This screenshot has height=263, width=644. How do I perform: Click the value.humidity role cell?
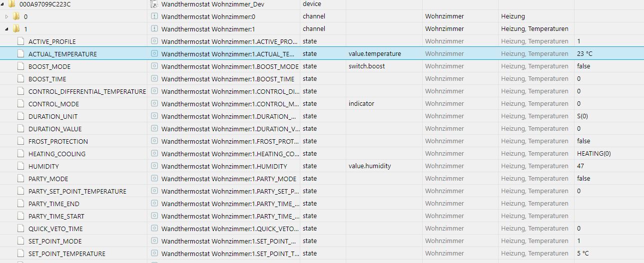point(370,166)
